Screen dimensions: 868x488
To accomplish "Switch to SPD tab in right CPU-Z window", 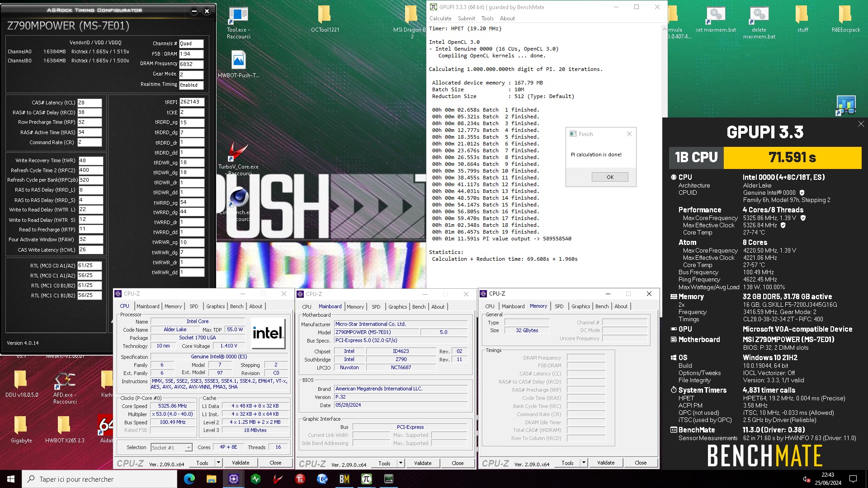I will tap(559, 306).
